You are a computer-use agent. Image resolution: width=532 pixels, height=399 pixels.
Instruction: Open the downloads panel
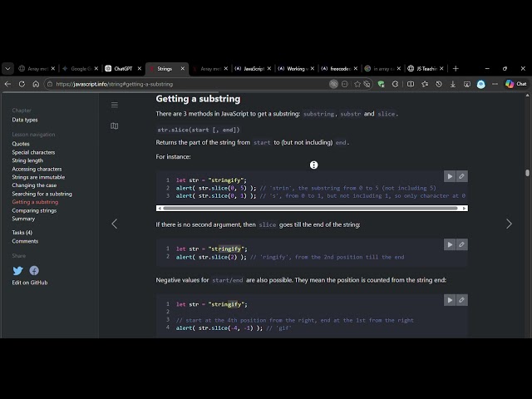coord(452,84)
